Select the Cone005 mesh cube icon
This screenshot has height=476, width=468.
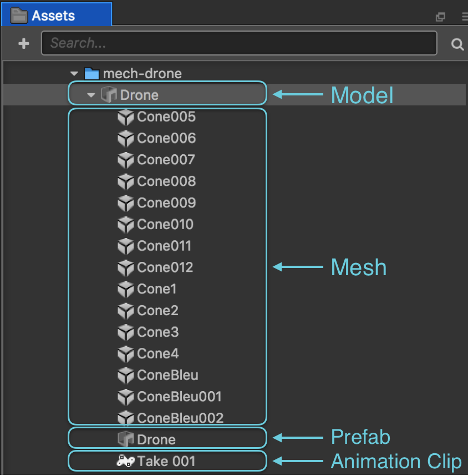tap(125, 117)
